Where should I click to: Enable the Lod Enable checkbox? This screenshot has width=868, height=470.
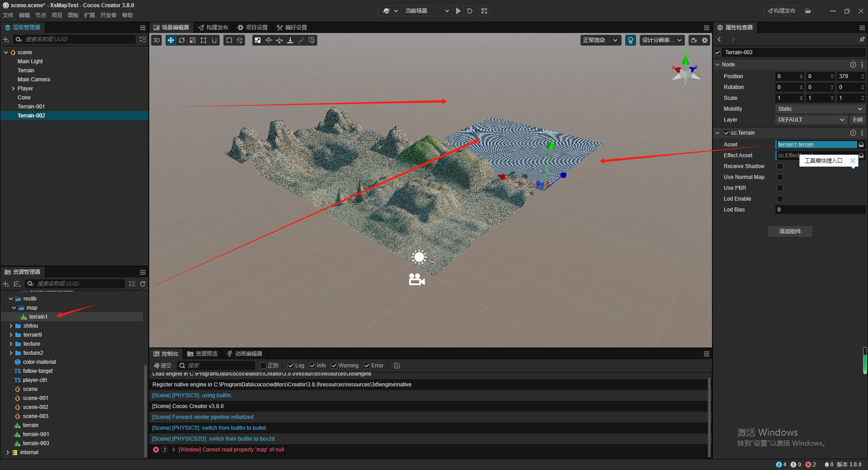[x=780, y=199]
